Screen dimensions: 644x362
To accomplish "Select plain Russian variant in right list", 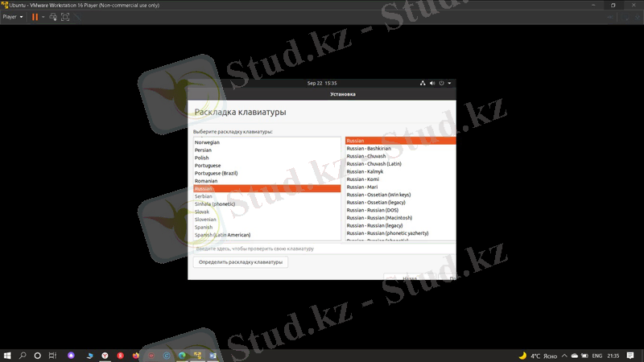I will 400,141.
